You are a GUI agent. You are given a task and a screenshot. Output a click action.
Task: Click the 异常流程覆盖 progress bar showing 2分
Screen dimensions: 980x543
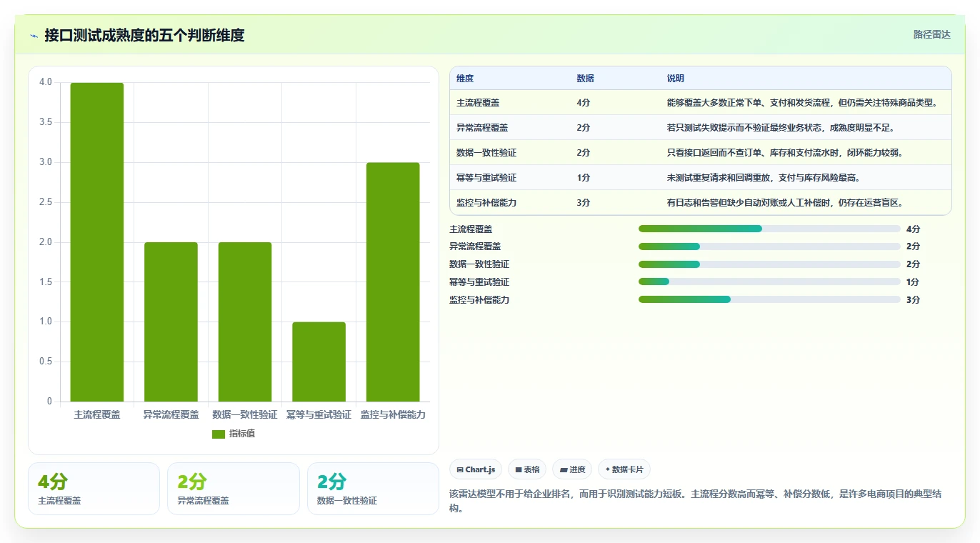pos(769,246)
